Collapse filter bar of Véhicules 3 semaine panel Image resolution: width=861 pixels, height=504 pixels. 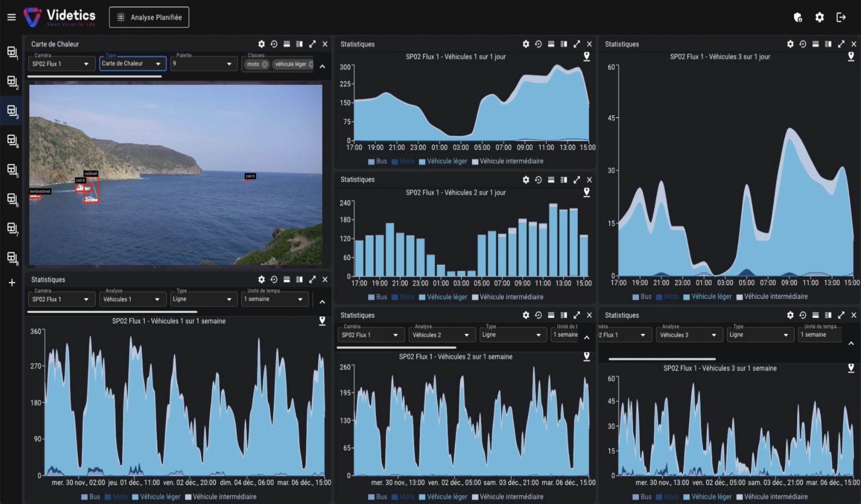pos(851,344)
